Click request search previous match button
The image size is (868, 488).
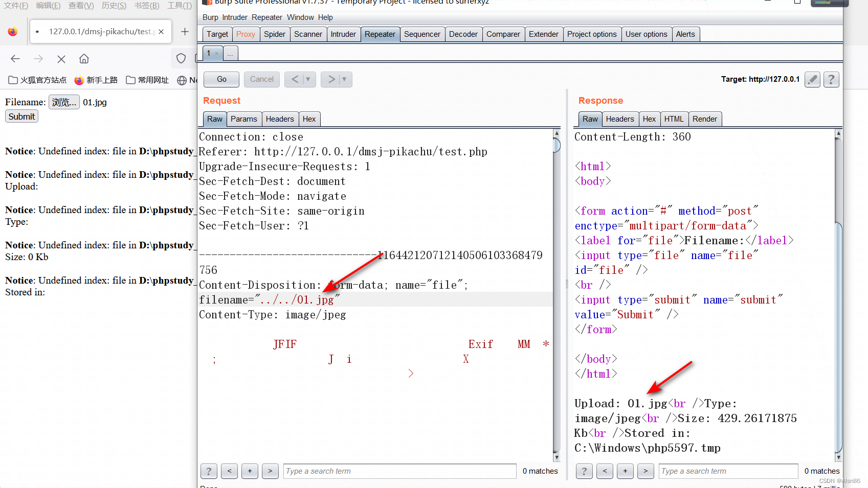[229, 471]
